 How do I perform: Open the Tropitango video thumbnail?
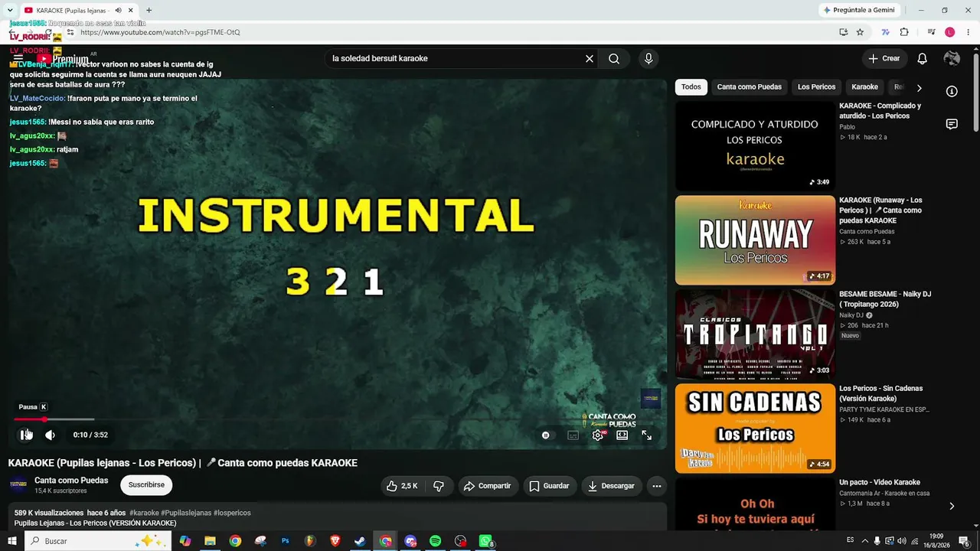(x=755, y=334)
